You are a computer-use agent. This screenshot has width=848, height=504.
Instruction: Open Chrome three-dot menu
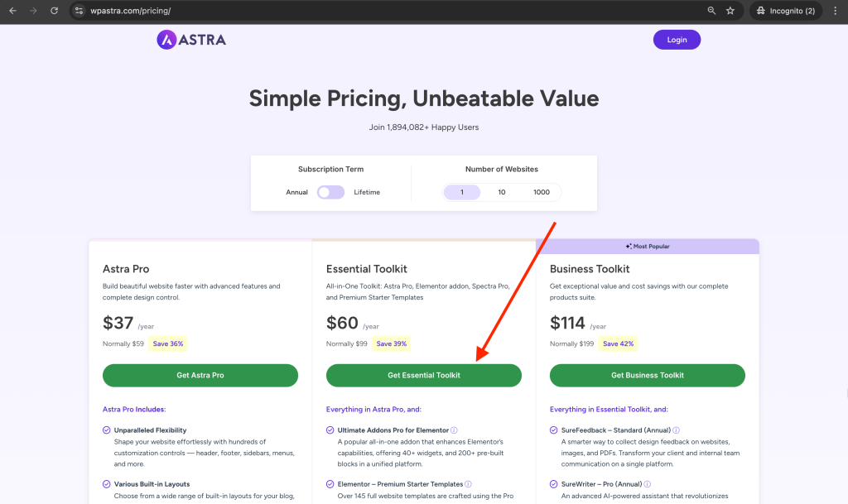tap(835, 11)
